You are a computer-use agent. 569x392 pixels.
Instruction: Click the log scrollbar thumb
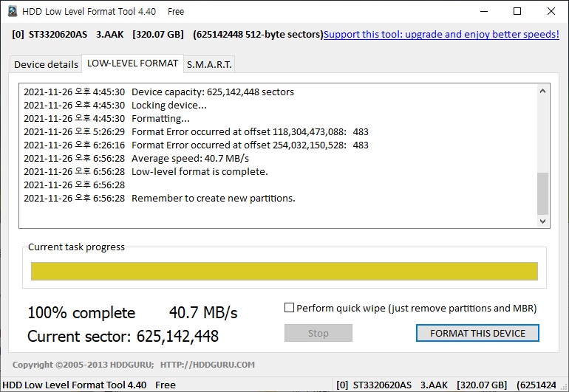[542, 193]
